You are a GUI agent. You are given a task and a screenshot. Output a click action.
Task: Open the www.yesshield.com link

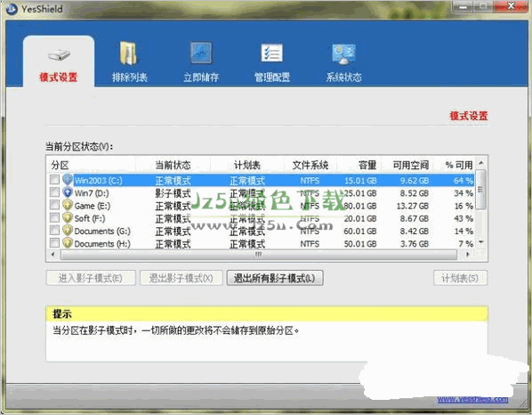coord(472,400)
